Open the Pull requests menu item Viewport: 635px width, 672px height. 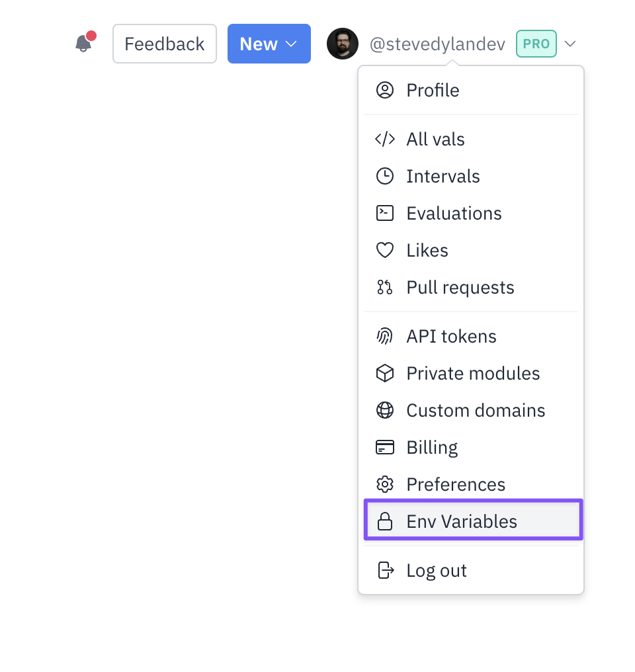point(471,287)
